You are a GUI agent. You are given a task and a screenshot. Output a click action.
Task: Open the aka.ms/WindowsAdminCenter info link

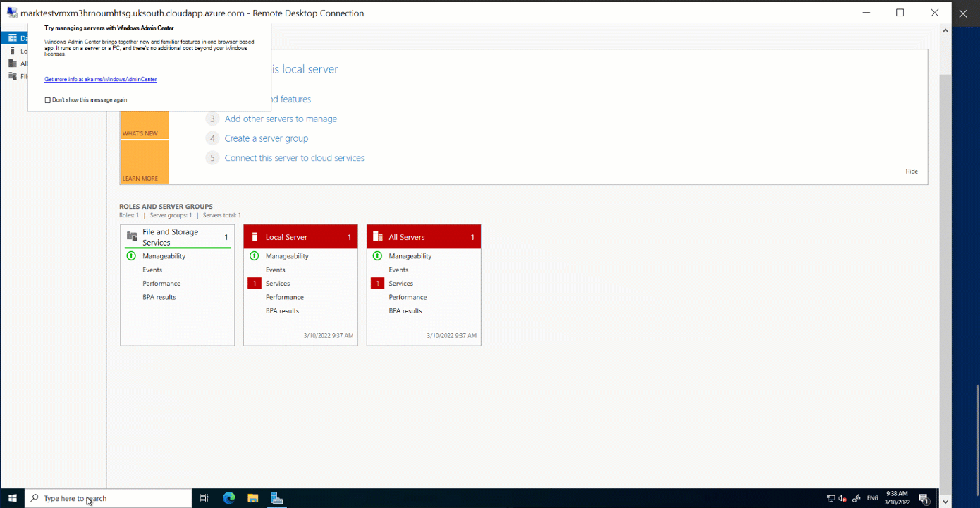click(101, 80)
